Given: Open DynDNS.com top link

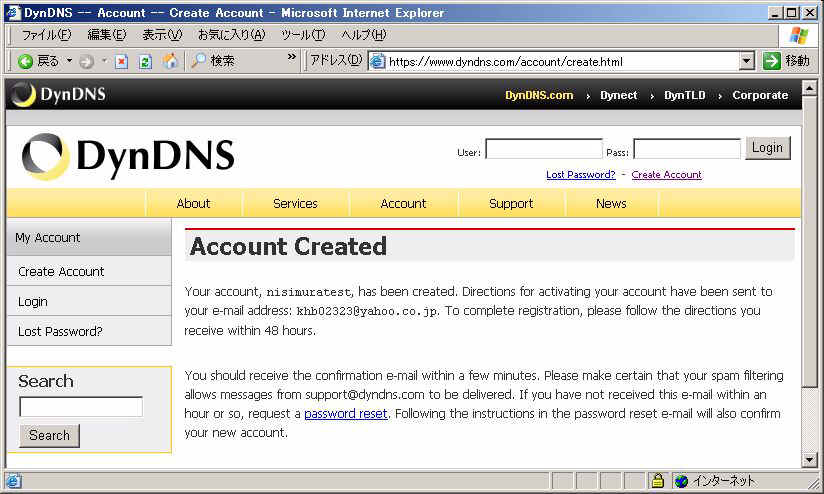Looking at the screenshot, I should coord(539,95).
